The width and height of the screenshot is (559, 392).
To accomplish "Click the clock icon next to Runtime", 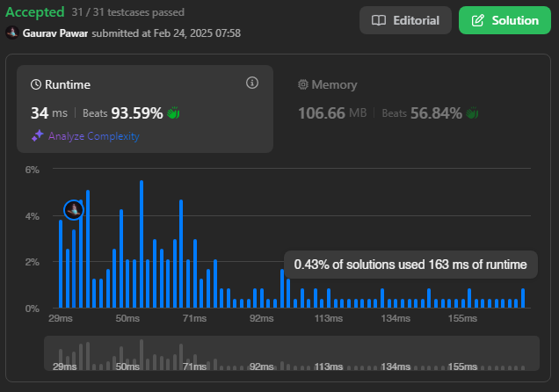I will pos(36,84).
